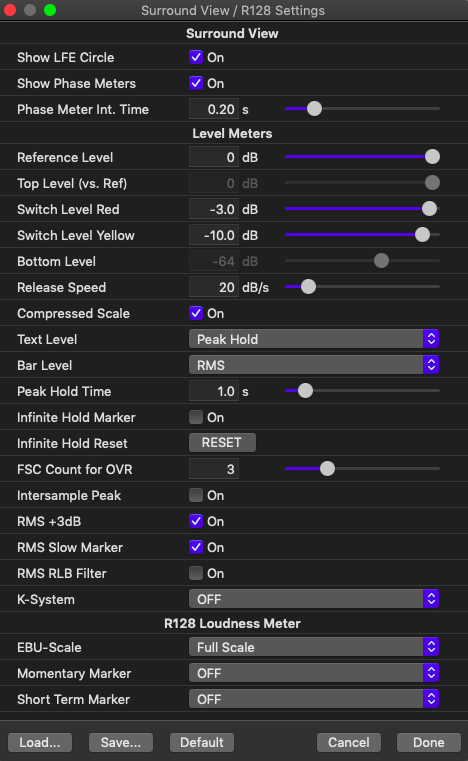The height and width of the screenshot is (761, 468).
Task: Confirm settings with the Done button
Action: (429, 742)
